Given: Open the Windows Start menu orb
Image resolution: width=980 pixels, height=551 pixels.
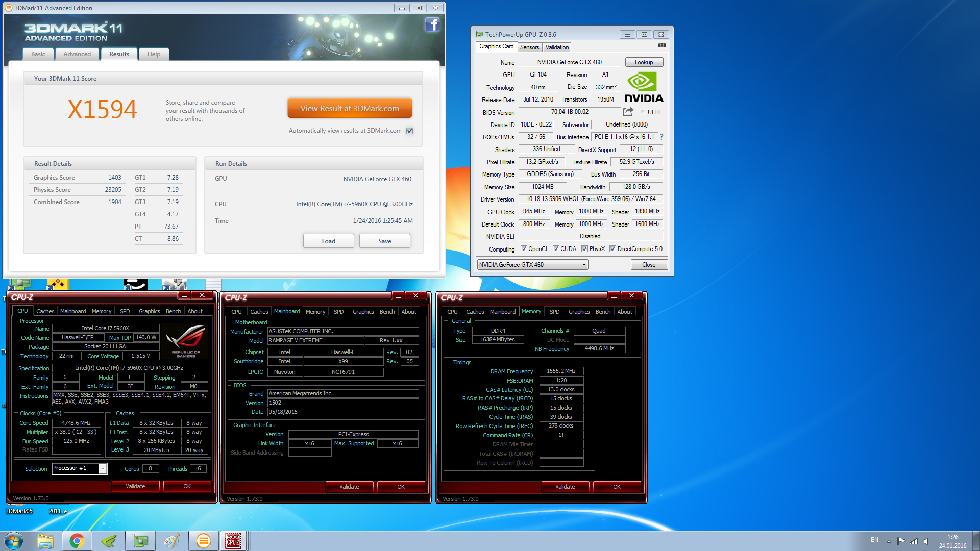Looking at the screenshot, I should tap(14, 541).
